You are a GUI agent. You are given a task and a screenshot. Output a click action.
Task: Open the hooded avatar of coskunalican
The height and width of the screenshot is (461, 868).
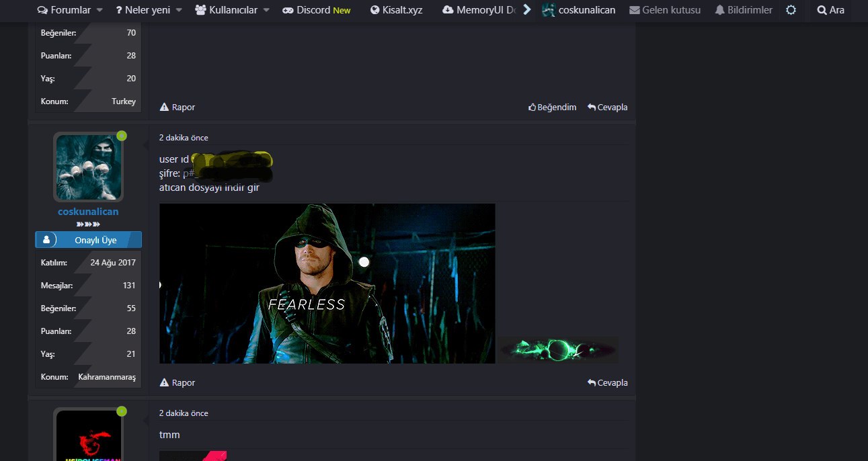[x=88, y=167]
